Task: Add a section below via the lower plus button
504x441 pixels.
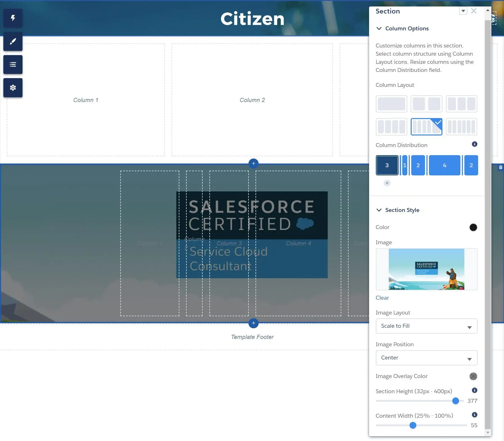Action: pyautogui.click(x=254, y=323)
